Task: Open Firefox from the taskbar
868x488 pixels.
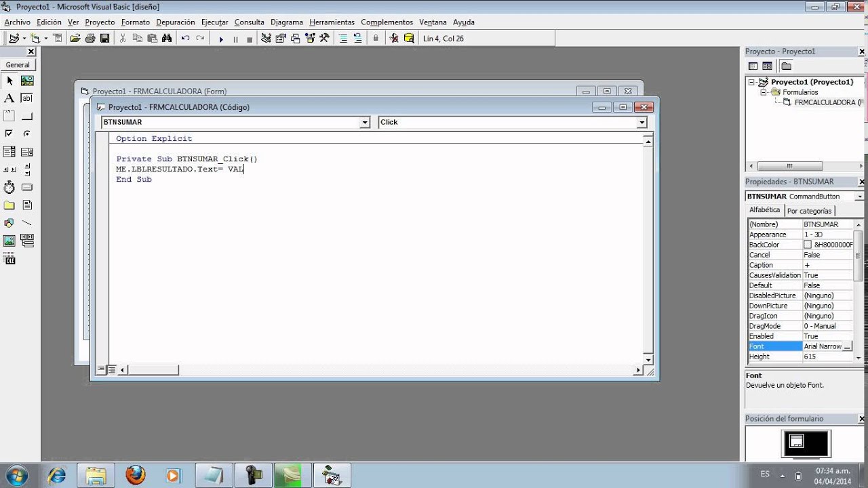Action: (x=136, y=475)
